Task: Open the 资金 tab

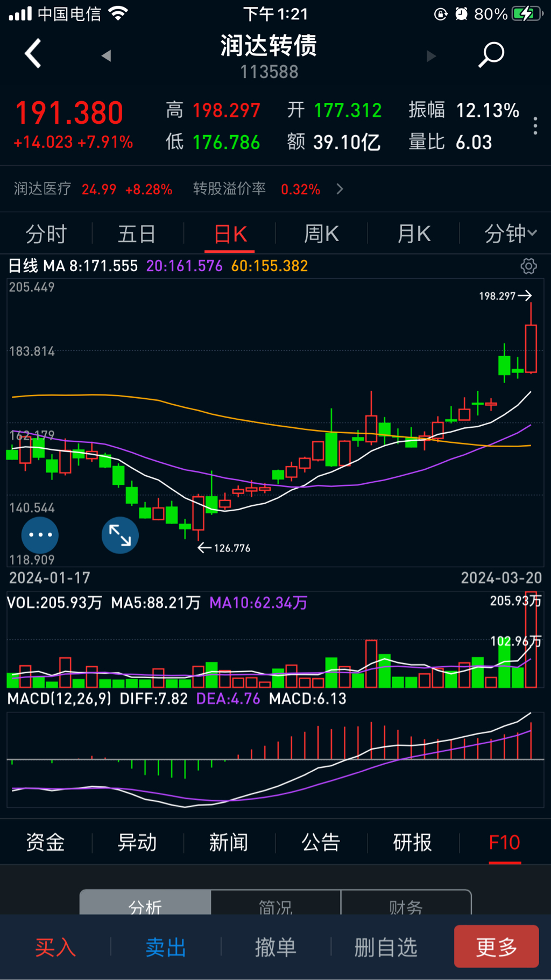Action: coord(46,842)
